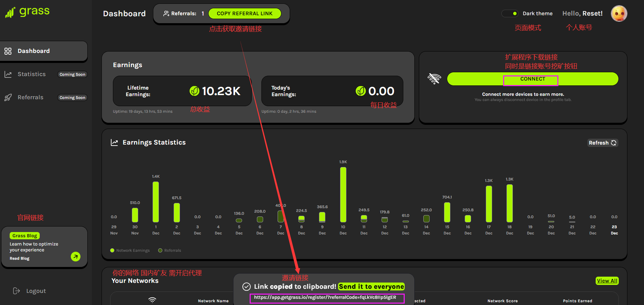Click the Grass Blog tag
Image resolution: width=644 pixels, height=305 pixels.
(x=25, y=235)
